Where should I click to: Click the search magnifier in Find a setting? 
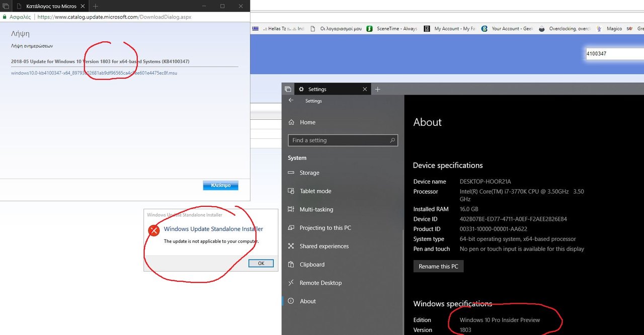[392, 140]
